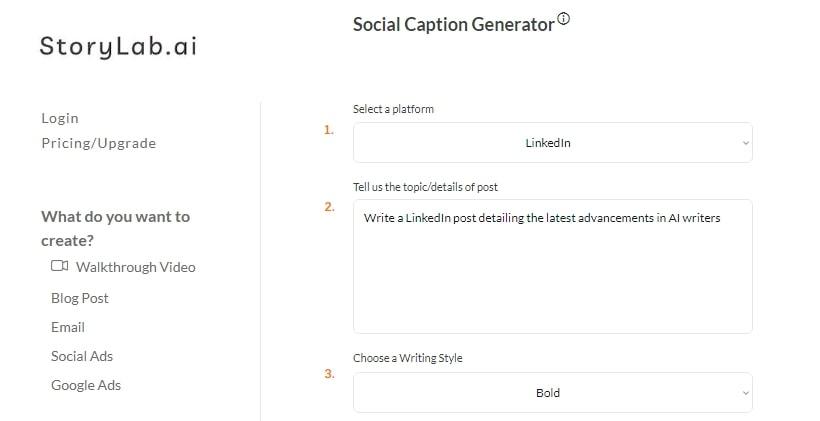This screenshot has width=820, height=421.
Task: Open the platform dropdown showing LinkedIn
Action: 552,143
